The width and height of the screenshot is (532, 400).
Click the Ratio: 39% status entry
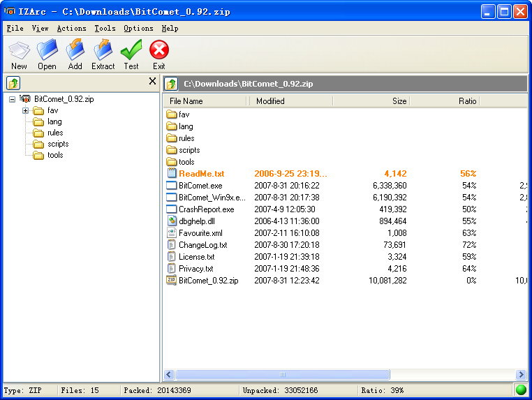point(383,390)
